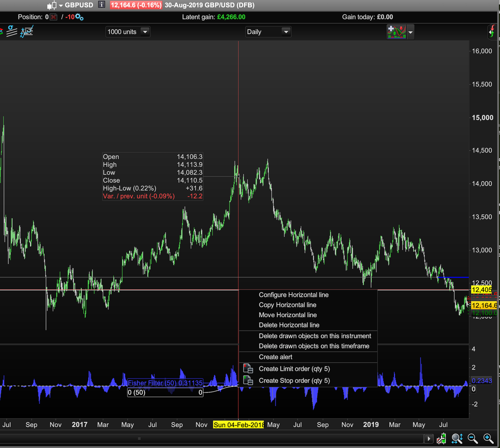Screen dimensions: 500x448
Task: Toggle the auto-fit zoom magnifier with arrows
Action: pos(457,439)
